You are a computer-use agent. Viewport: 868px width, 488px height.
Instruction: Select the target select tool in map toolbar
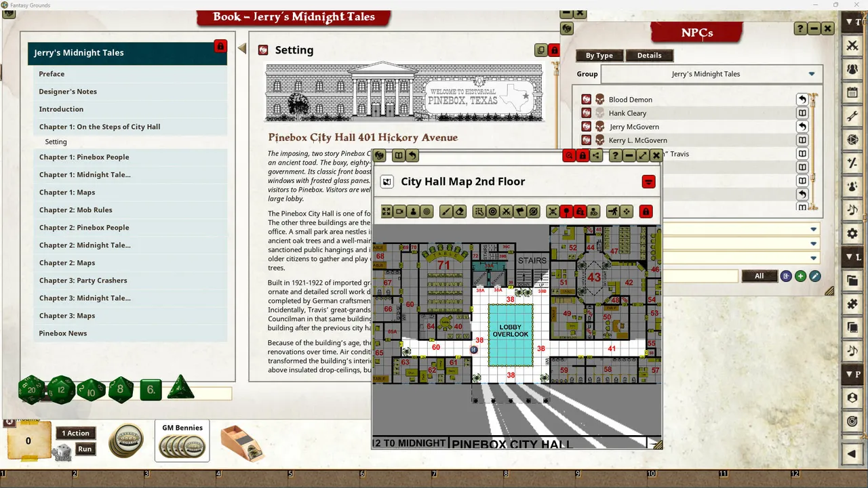pos(493,211)
